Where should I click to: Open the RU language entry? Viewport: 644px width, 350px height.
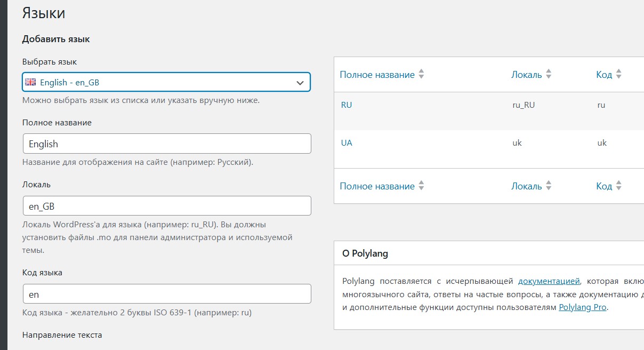[347, 105]
